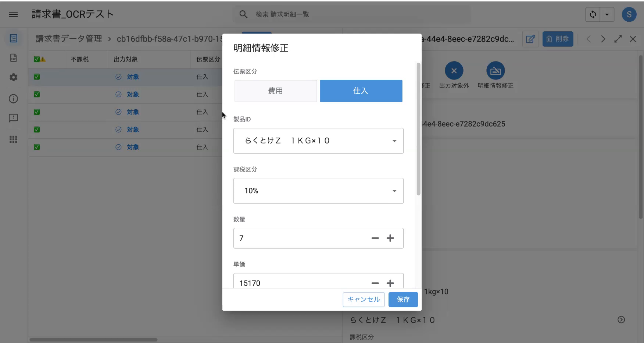Image resolution: width=644 pixels, height=343 pixels.
Task: Open the 製品ID dropdown
Action: point(318,141)
